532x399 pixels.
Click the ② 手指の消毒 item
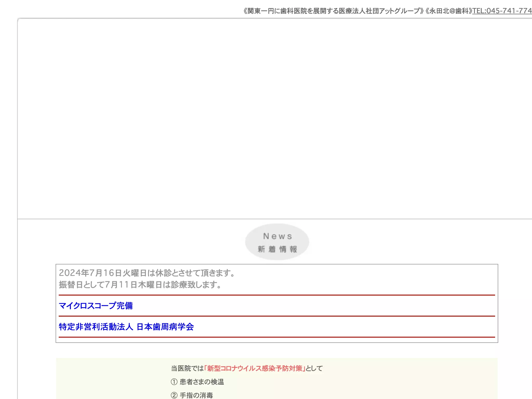point(192,395)
